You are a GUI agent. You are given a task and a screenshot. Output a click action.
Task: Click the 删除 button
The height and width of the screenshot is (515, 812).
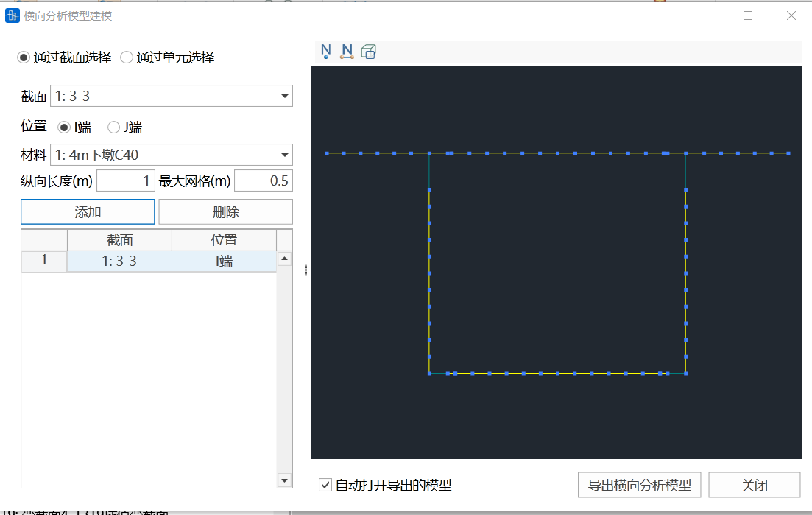[226, 212]
